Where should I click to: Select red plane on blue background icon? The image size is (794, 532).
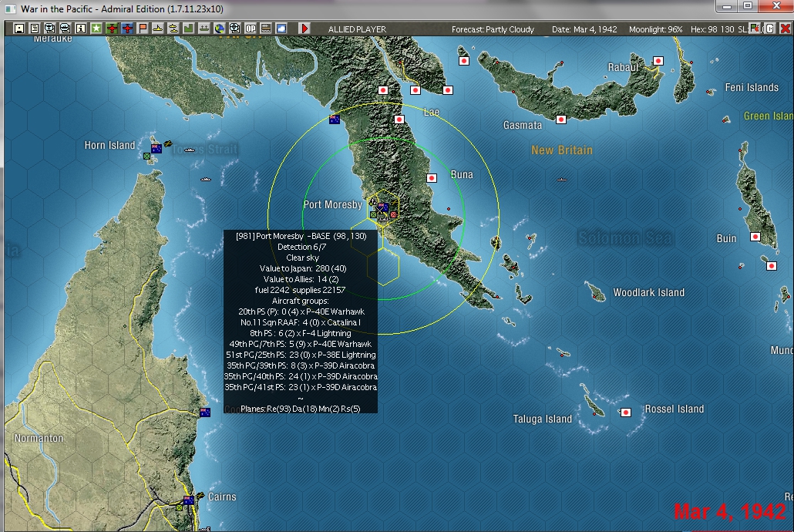click(127, 29)
